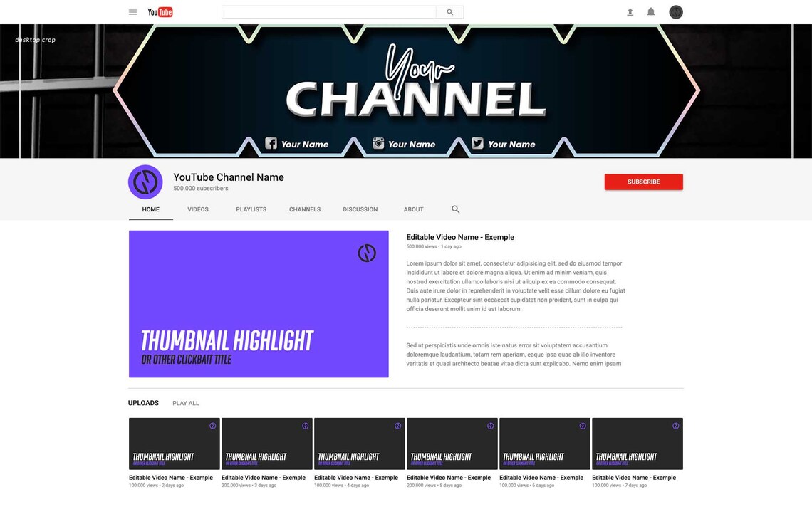This screenshot has width=812, height=519.
Task: Click the search magnifier button
Action: pyautogui.click(x=449, y=11)
